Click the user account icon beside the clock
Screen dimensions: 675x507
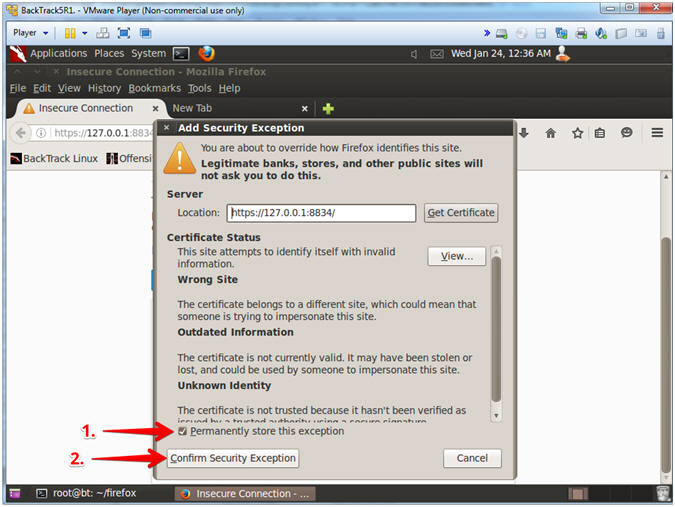click(x=563, y=54)
